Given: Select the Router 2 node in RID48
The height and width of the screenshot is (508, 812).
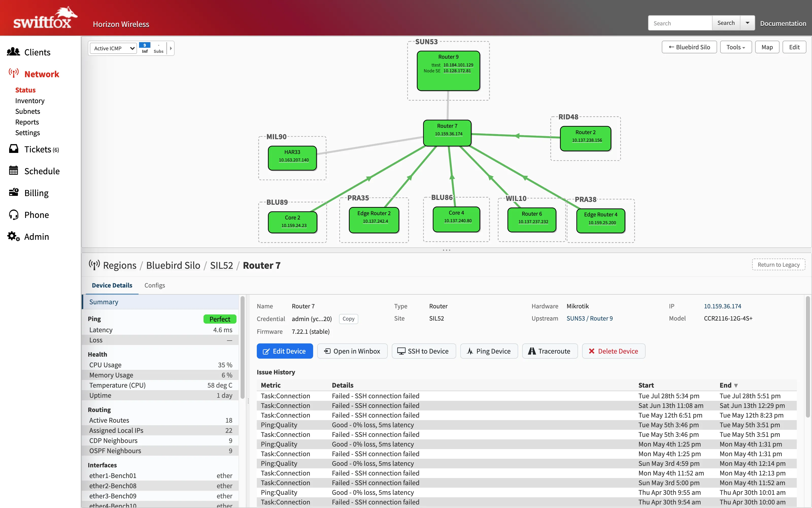Looking at the screenshot, I should (585, 138).
